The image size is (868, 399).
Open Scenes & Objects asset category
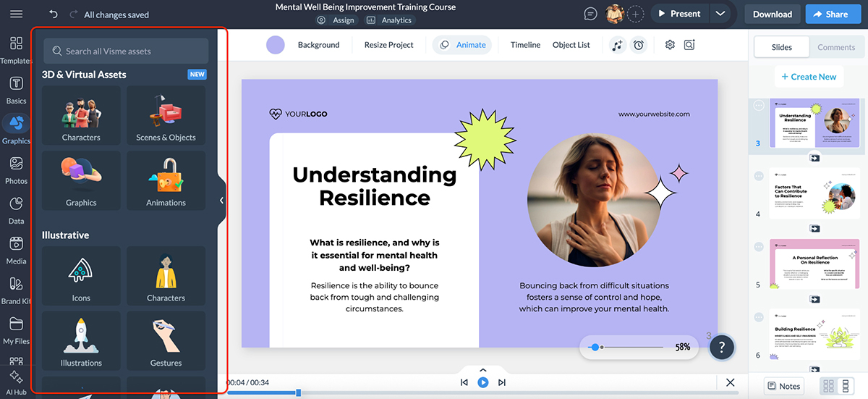tap(166, 116)
